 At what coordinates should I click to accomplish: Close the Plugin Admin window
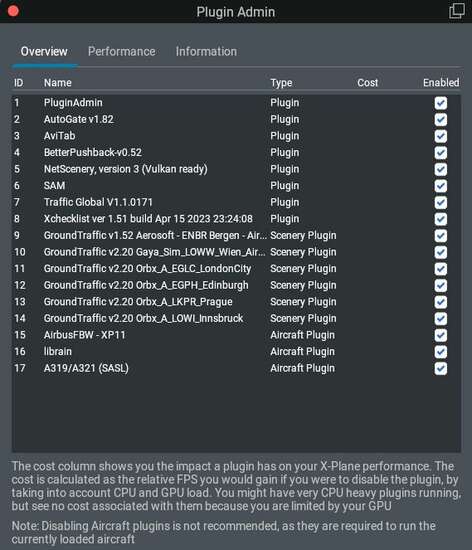point(13,11)
